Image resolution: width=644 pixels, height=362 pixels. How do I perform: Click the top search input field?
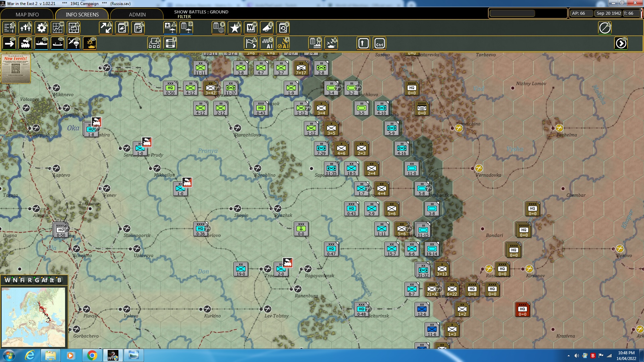(512, 13)
